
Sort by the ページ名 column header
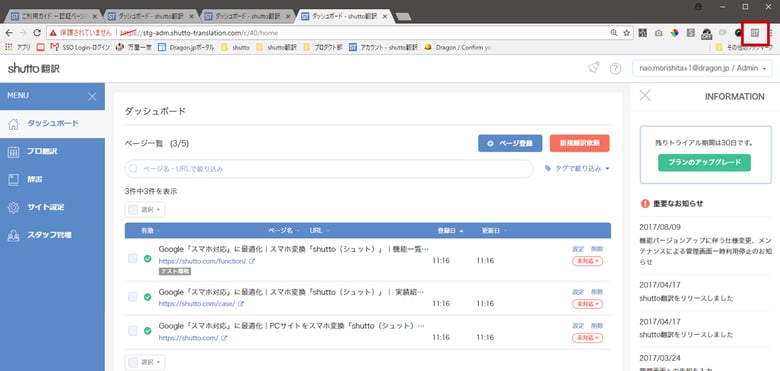[x=284, y=231]
